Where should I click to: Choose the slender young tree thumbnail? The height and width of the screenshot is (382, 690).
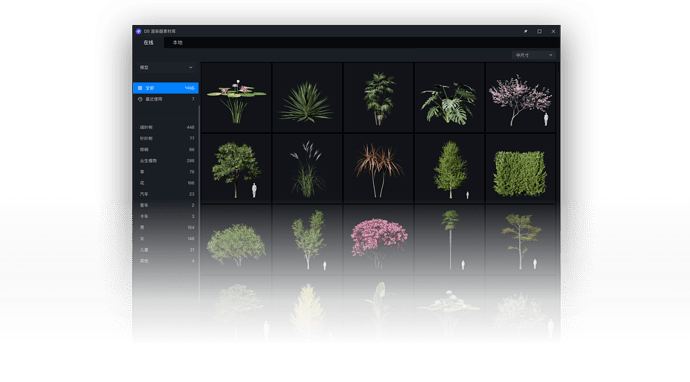[307, 240]
